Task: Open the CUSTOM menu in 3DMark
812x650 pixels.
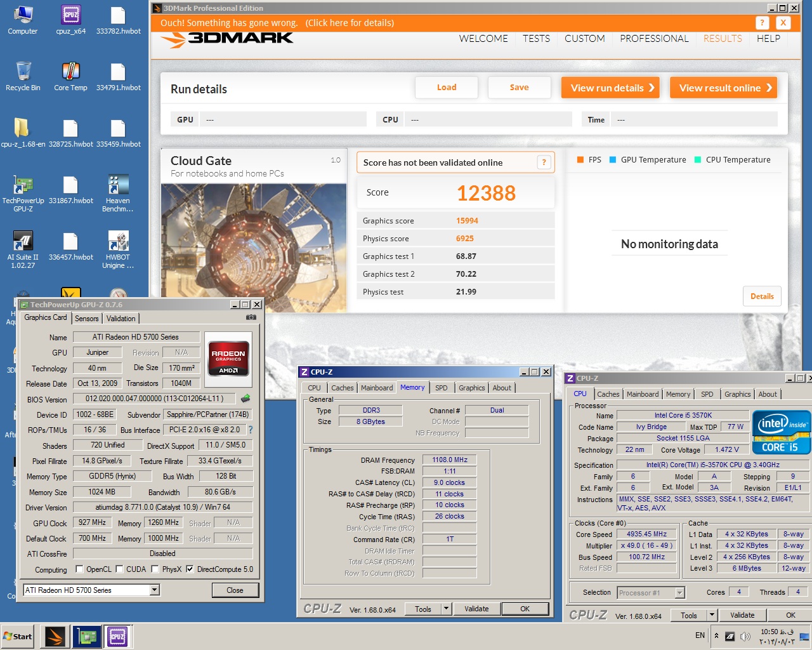Action: [585, 39]
